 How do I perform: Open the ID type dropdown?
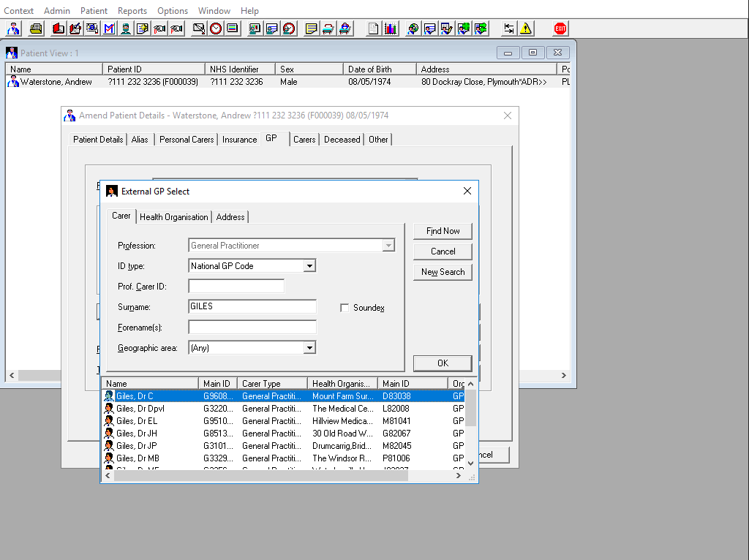[309, 266]
